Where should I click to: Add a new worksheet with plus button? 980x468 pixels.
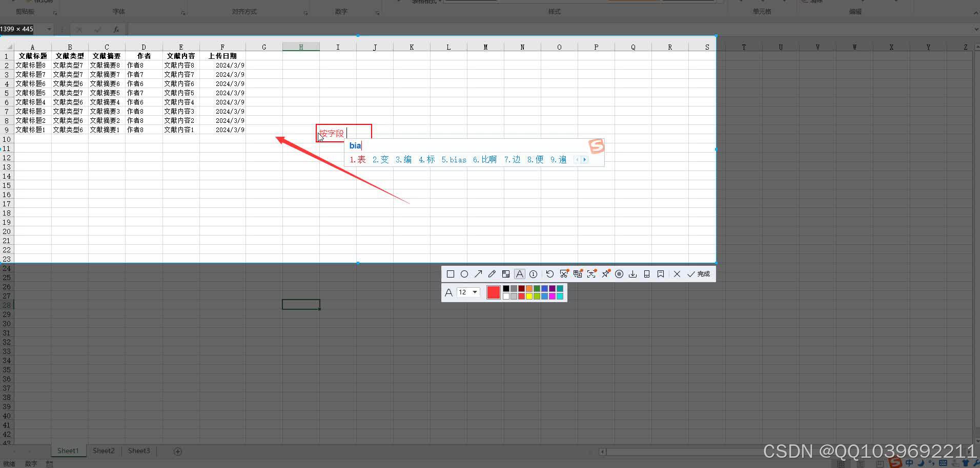(x=177, y=451)
